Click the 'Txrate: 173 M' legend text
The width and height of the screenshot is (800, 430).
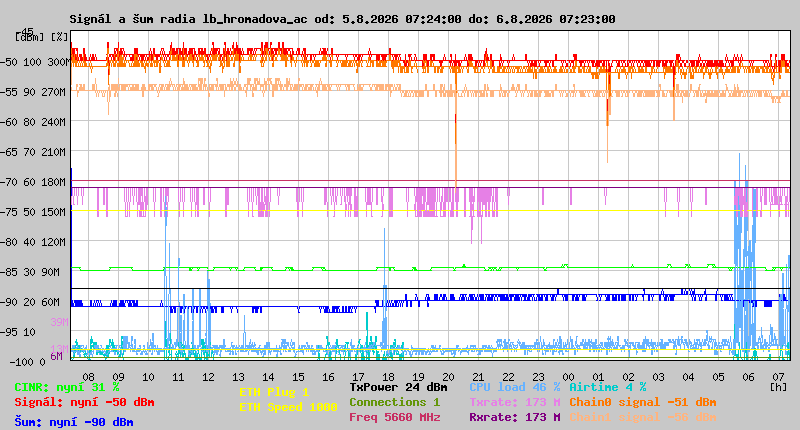click(515, 402)
